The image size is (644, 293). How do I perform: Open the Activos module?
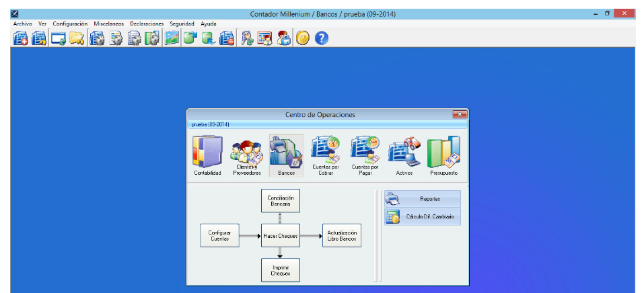(404, 155)
